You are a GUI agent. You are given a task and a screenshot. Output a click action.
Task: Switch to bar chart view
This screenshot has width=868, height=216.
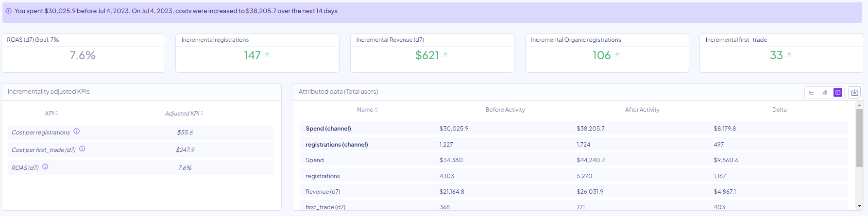click(825, 92)
